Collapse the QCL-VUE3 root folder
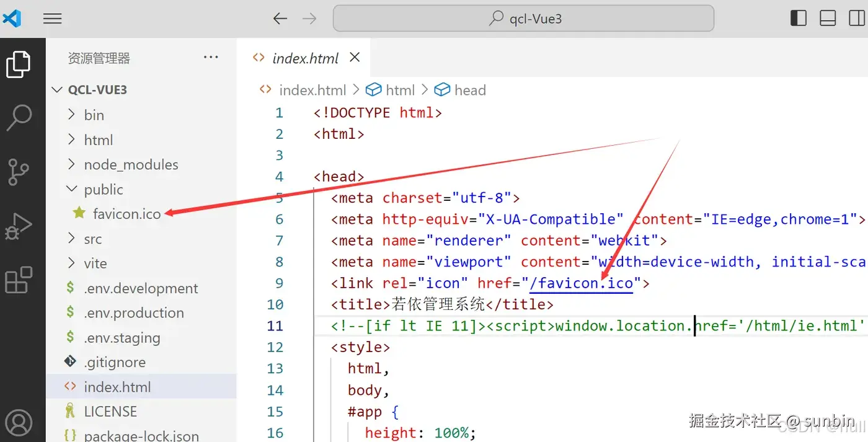The width and height of the screenshot is (868, 442). 141,90
